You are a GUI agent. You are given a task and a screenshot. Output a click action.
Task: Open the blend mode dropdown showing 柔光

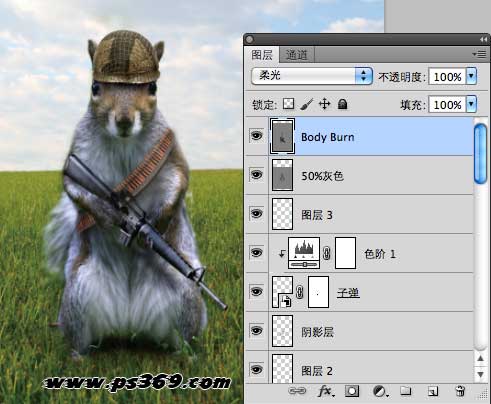[x=312, y=76]
